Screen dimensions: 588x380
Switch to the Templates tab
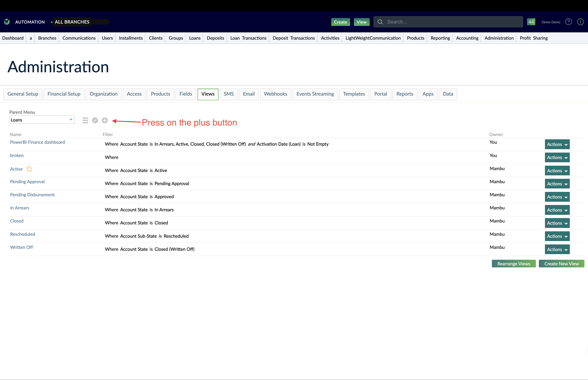pyautogui.click(x=354, y=94)
